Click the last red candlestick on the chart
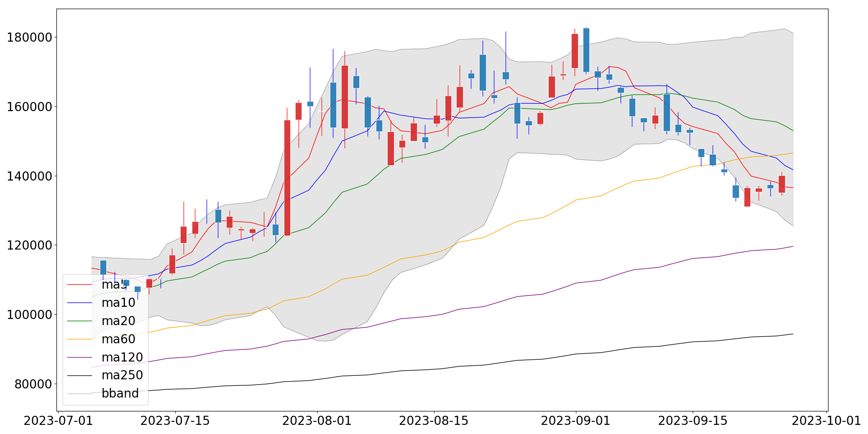This screenshot has width=868, height=434. click(782, 184)
